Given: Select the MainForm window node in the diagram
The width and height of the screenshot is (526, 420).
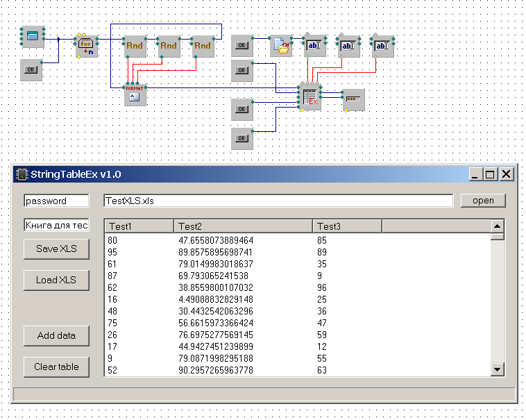Looking at the screenshot, I should (x=33, y=36).
